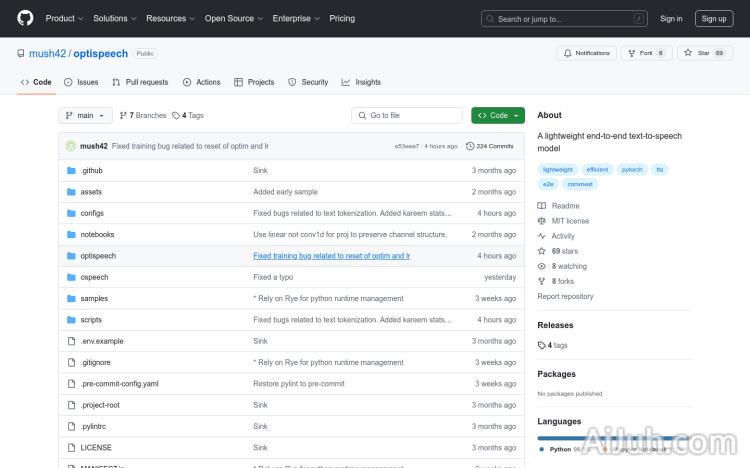The height and width of the screenshot is (468, 750).
Task: View the 7 Branches link
Action: pyautogui.click(x=143, y=116)
